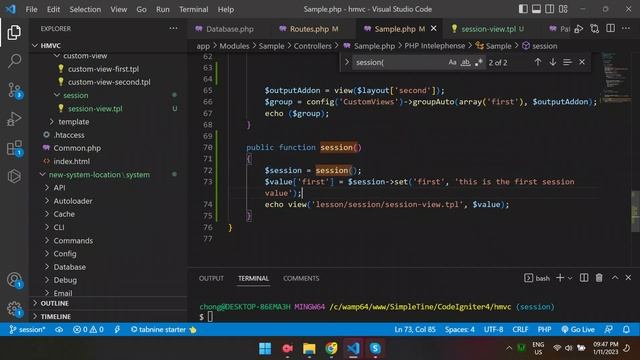The image size is (640, 360).
Task: Open notifications bell in status bar
Action: [626, 329]
